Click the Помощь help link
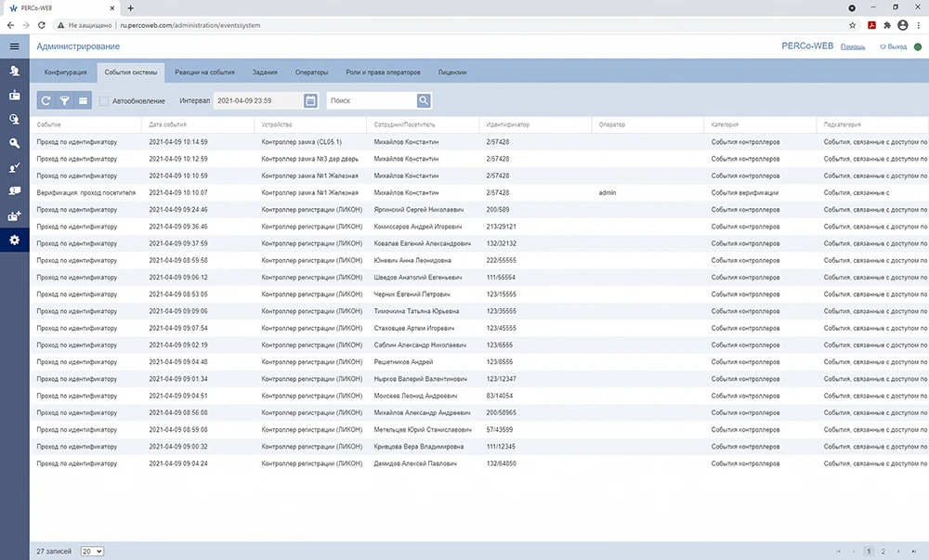This screenshot has width=929, height=560. (x=852, y=46)
